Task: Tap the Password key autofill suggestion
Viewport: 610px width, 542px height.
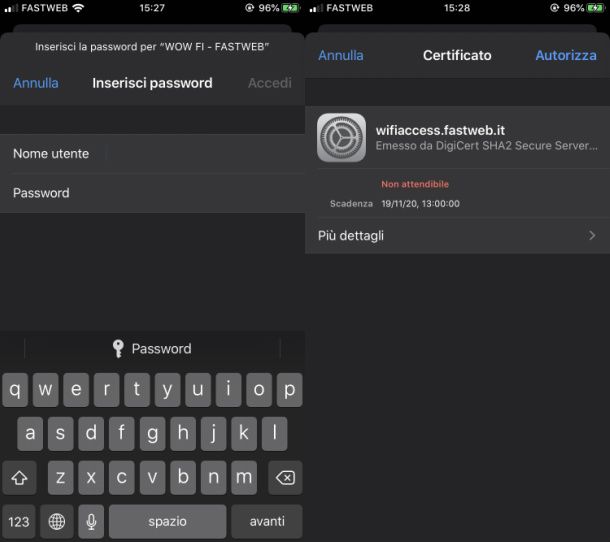Action: (x=152, y=349)
